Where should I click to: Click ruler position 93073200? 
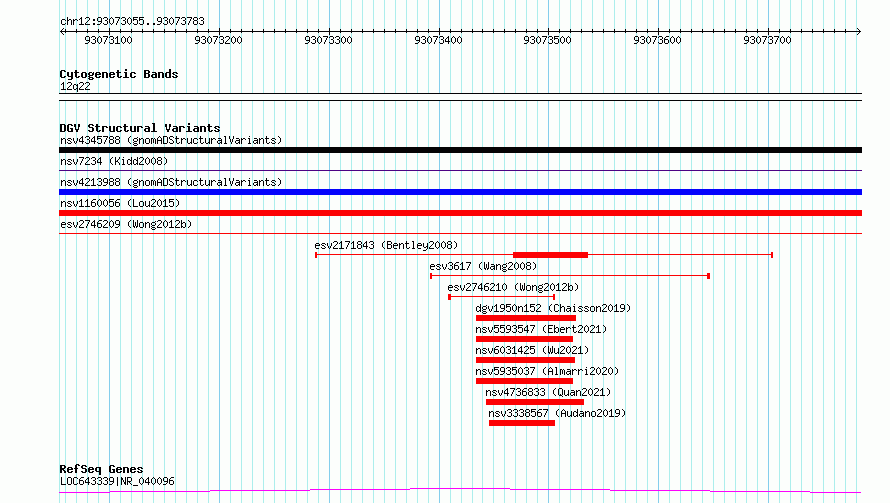tap(219, 40)
